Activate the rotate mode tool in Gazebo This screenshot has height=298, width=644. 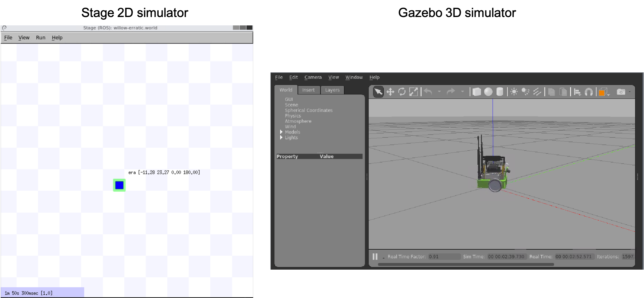tap(402, 92)
